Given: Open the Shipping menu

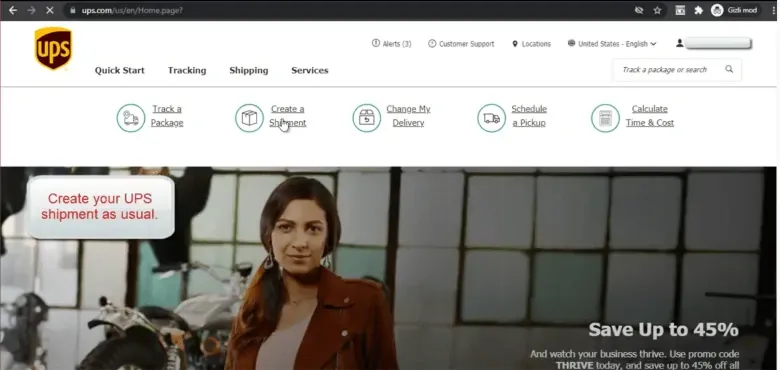Looking at the screenshot, I should click(x=249, y=71).
